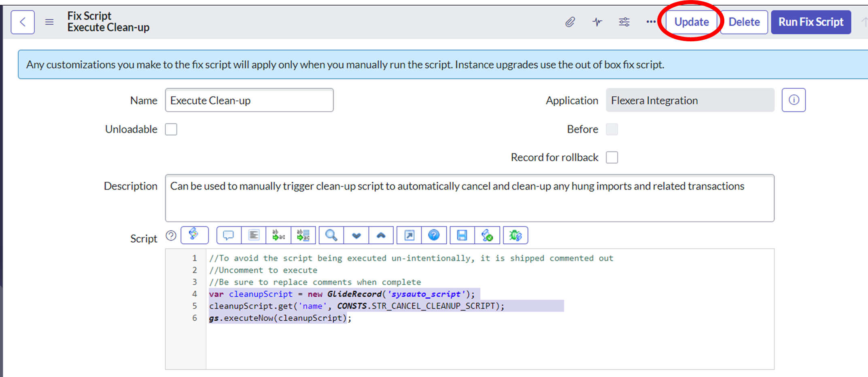Screen dimensions: 868x377
Task: Click the toggle full screen icon
Action: tap(409, 235)
